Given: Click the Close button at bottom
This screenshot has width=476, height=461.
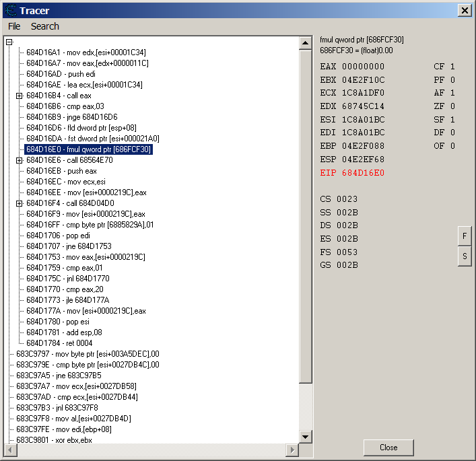Looking at the screenshot, I should tap(388, 448).
